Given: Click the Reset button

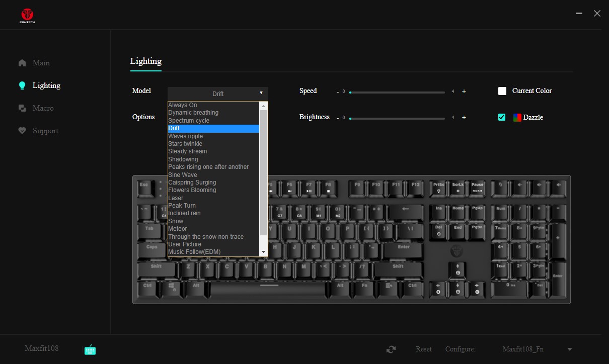Looking at the screenshot, I should pyautogui.click(x=424, y=349).
